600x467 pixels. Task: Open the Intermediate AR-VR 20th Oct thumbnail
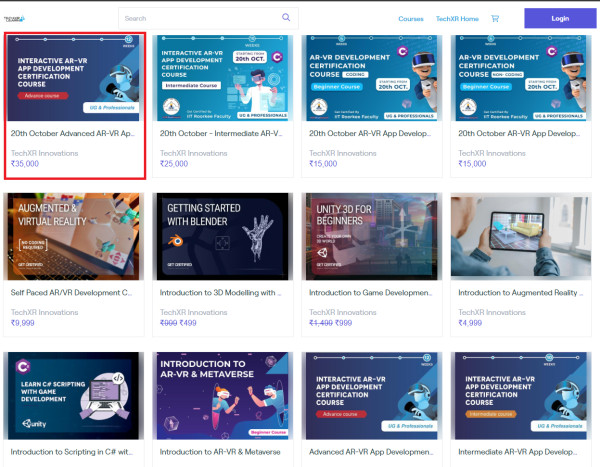[223, 78]
